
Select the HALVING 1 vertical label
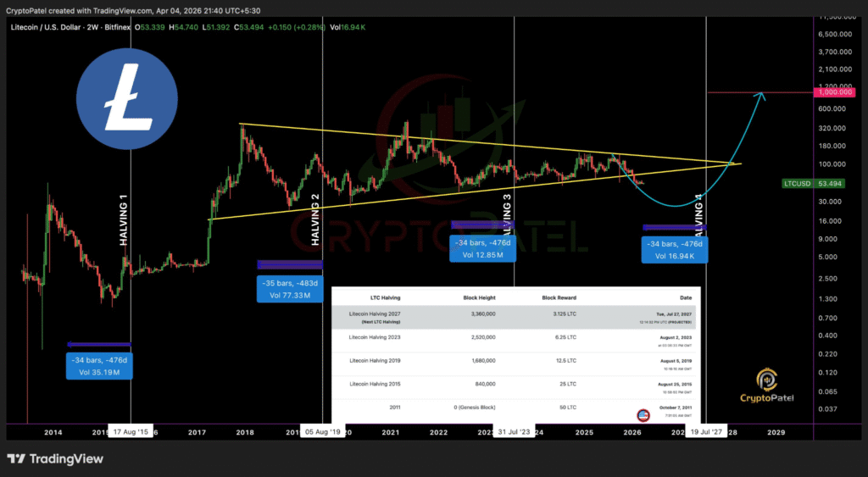(124, 220)
